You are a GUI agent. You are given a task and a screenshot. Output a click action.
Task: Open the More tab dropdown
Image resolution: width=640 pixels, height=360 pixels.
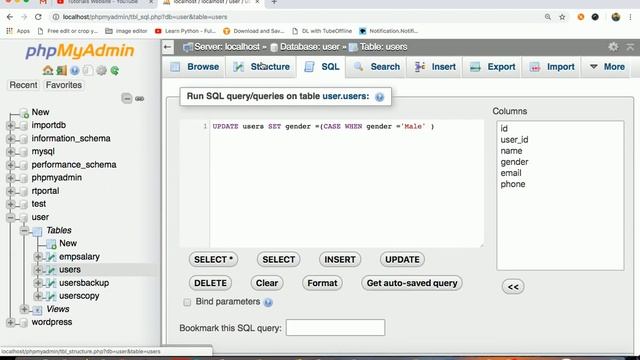(607, 67)
